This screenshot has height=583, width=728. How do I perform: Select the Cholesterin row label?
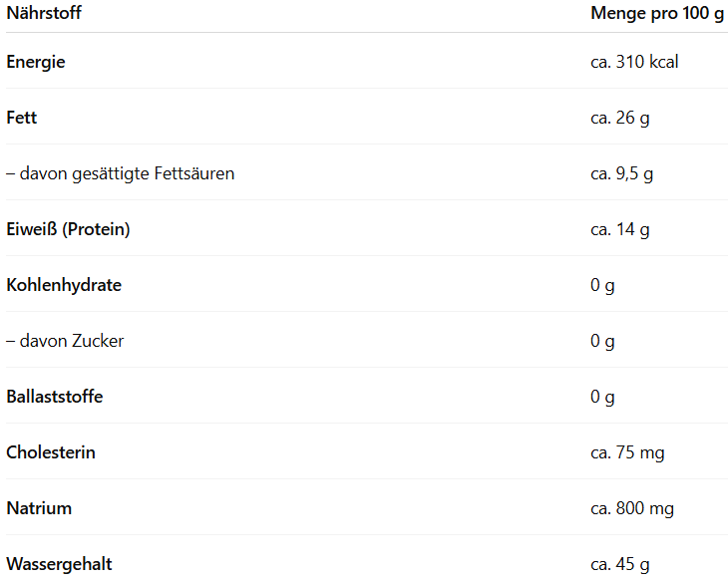click(x=51, y=452)
